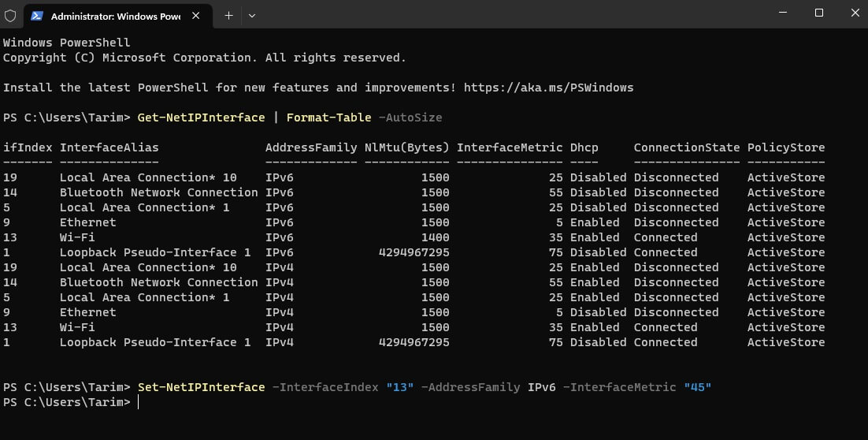The image size is (868, 440).
Task: Click the PowerShell icon on the tab
Action: [37, 16]
